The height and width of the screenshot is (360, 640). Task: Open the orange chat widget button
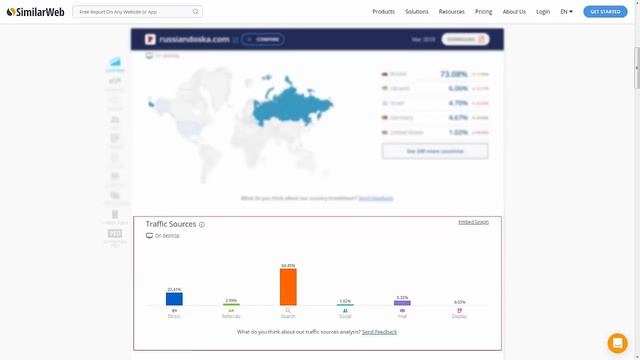pyautogui.click(x=617, y=343)
